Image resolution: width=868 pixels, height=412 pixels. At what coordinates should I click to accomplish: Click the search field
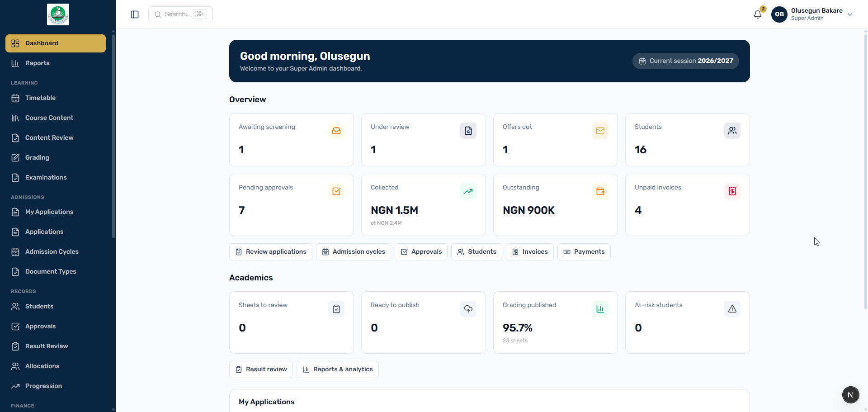pyautogui.click(x=180, y=14)
